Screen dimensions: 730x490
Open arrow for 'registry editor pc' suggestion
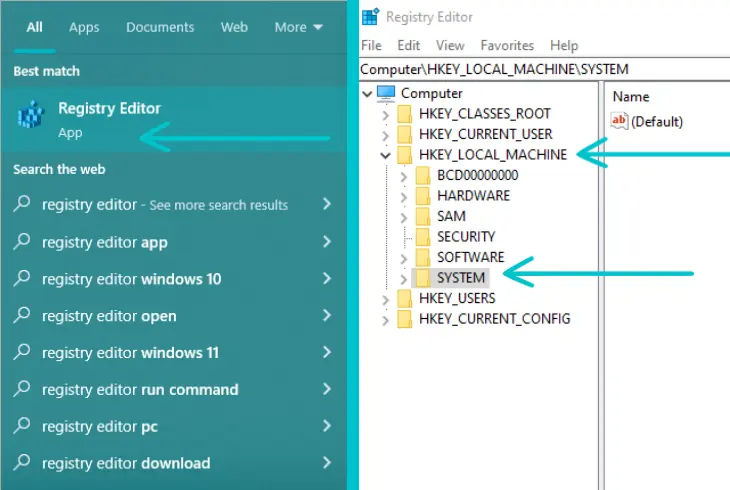click(x=327, y=425)
